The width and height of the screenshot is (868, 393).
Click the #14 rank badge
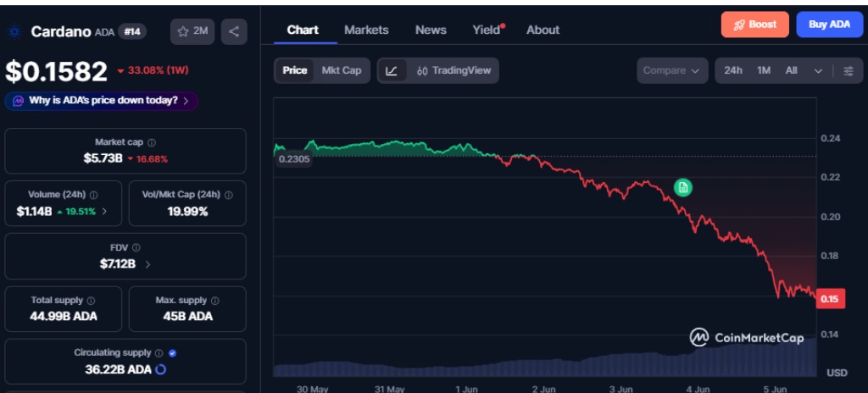131,31
